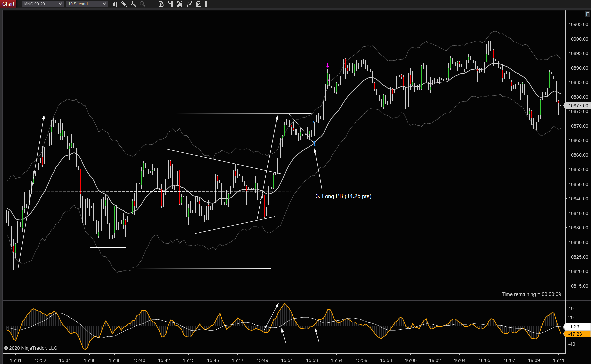591x364 pixels.
Task: Expand the MNQ 09-20 instrument dropdown
Action: pyautogui.click(x=43, y=4)
